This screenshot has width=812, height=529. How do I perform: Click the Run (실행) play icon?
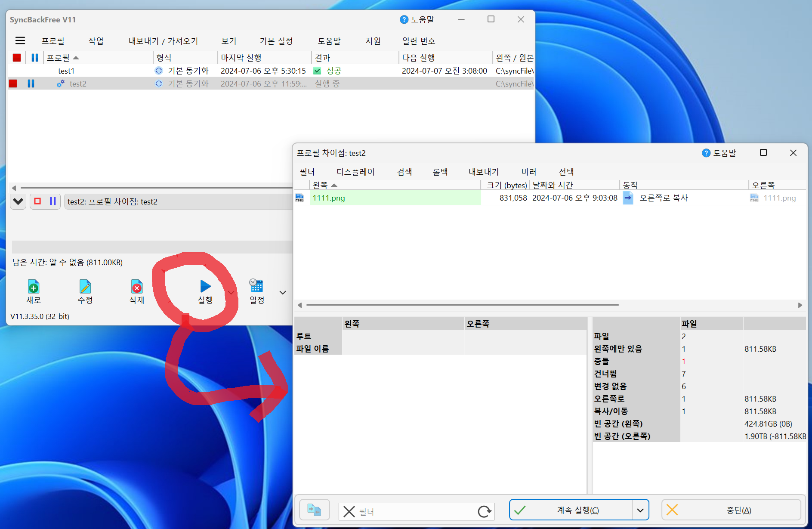(205, 286)
